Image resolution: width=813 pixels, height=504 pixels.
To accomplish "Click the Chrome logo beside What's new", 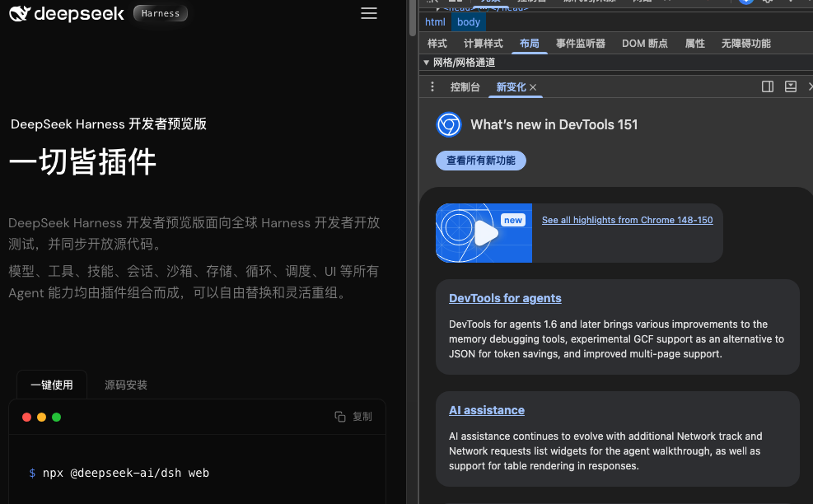I will pyautogui.click(x=449, y=124).
